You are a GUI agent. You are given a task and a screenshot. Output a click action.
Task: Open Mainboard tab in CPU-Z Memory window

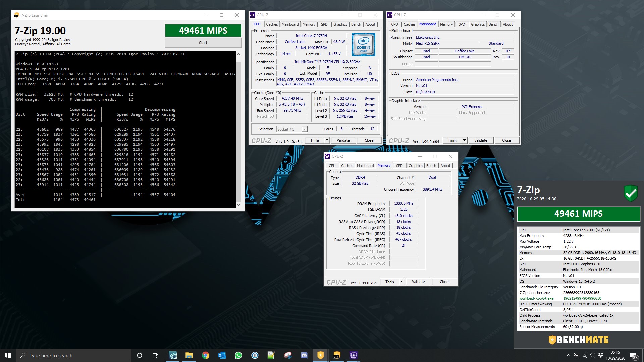pyautogui.click(x=365, y=166)
